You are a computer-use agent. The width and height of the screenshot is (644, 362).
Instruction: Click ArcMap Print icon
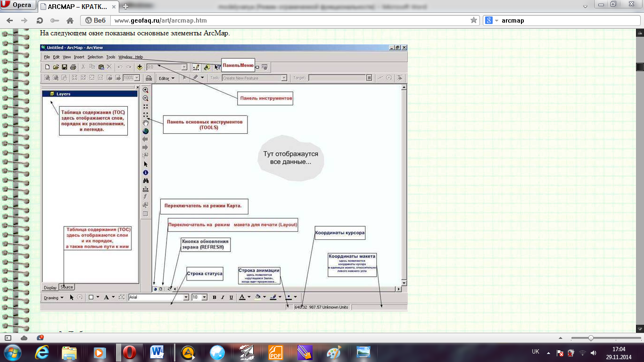[x=73, y=67]
